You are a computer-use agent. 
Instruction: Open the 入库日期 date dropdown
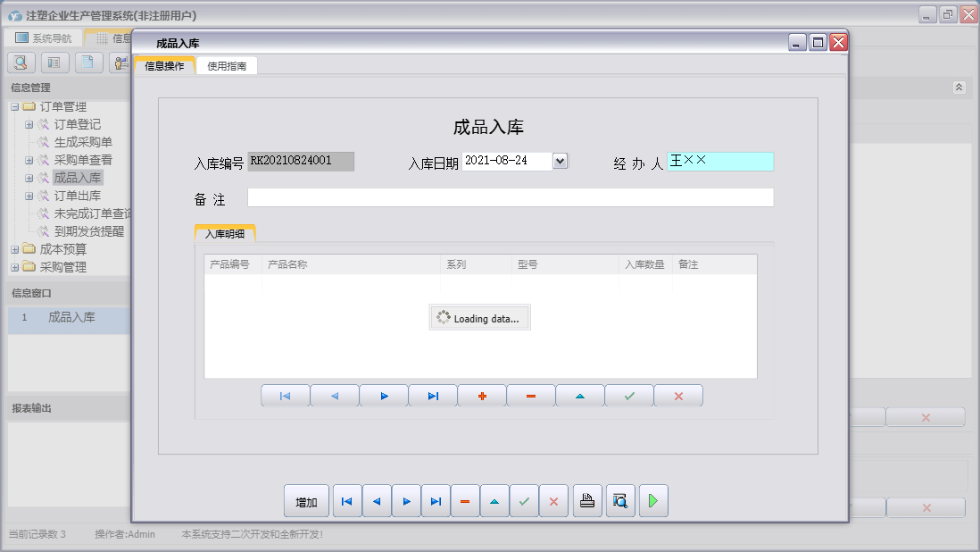(558, 162)
